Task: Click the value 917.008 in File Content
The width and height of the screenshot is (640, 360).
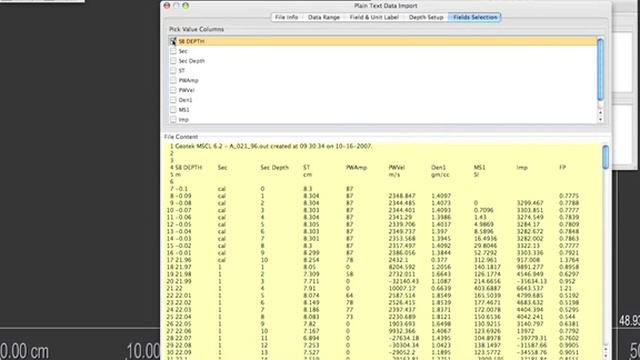Action: tap(528, 260)
